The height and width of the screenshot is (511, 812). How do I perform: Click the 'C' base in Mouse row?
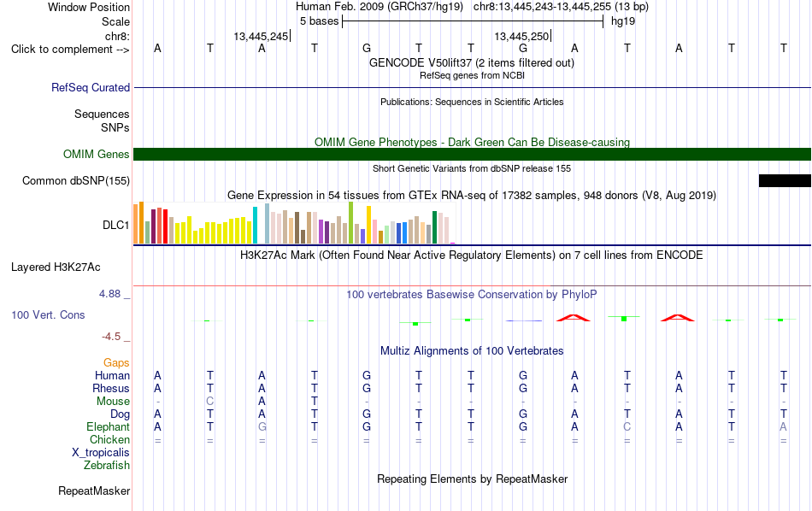[209, 402]
